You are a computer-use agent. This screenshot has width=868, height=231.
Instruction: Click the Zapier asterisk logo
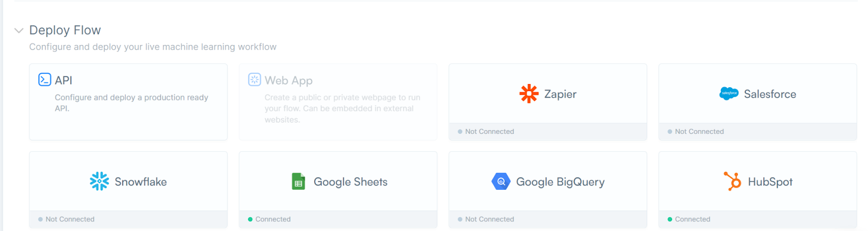529,94
